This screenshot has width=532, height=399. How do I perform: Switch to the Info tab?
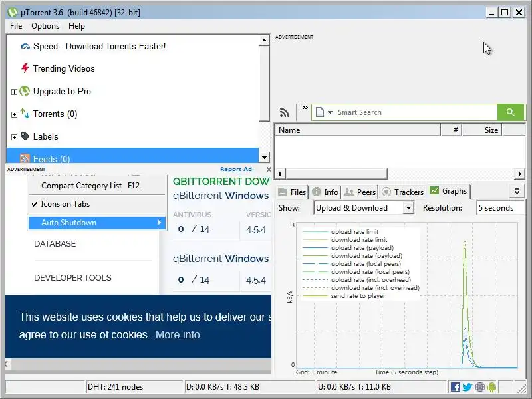[x=325, y=192]
